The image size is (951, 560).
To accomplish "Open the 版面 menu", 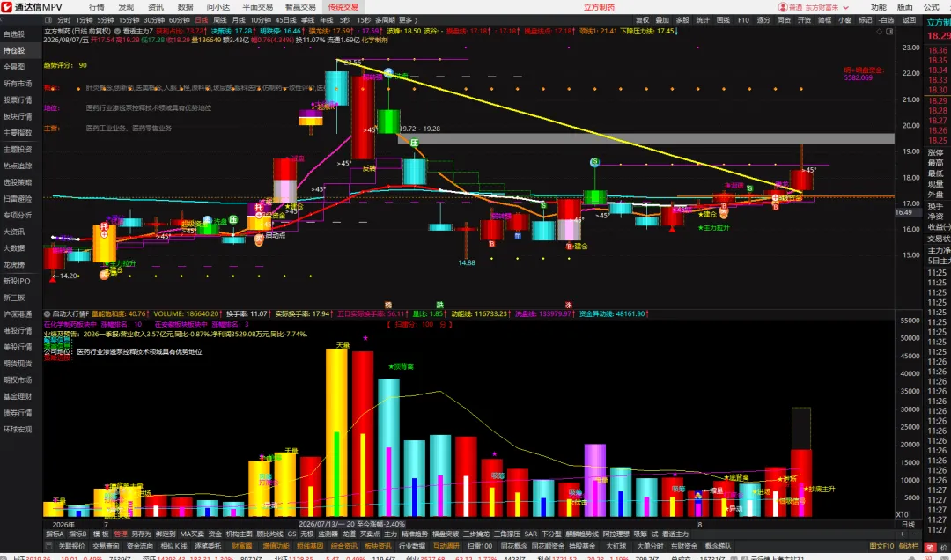I will tap(905, 7).
